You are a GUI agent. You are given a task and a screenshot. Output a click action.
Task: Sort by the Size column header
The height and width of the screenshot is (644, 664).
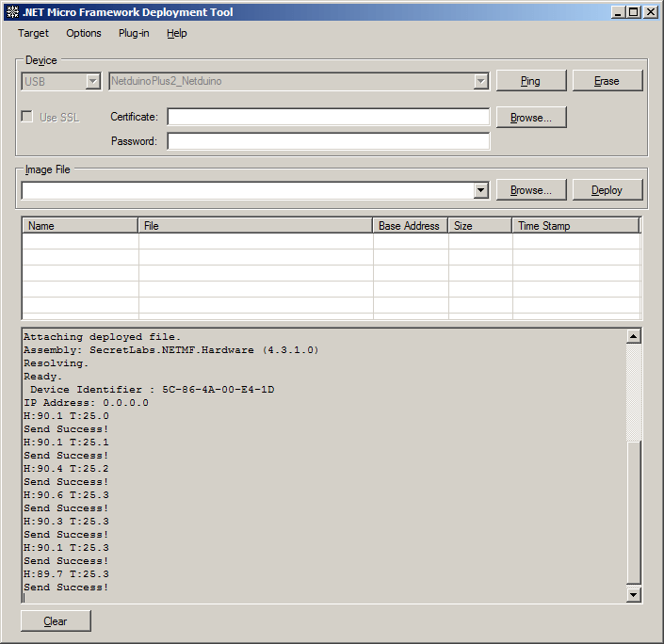coord(479,226)
